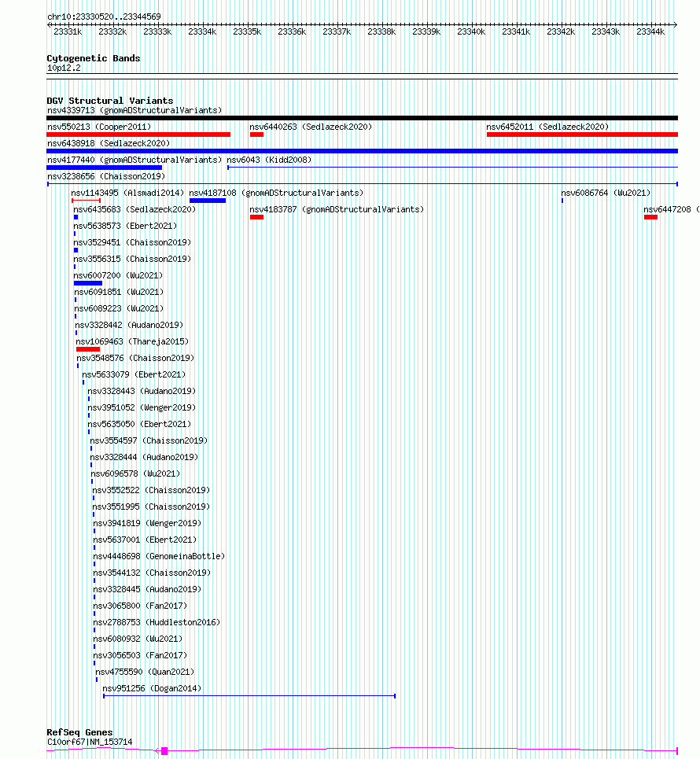Open C10orf67|NM_153714 gene label

(x=90, y=742)
